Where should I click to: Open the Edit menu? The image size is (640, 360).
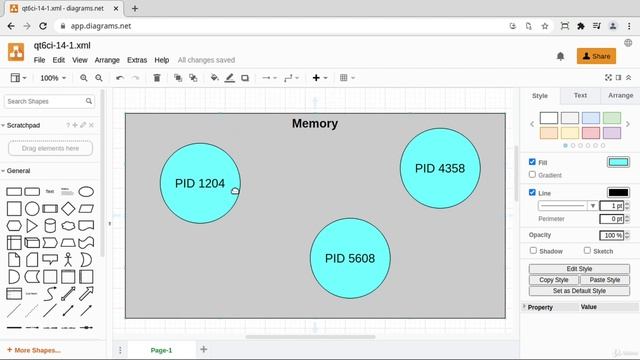58,60
